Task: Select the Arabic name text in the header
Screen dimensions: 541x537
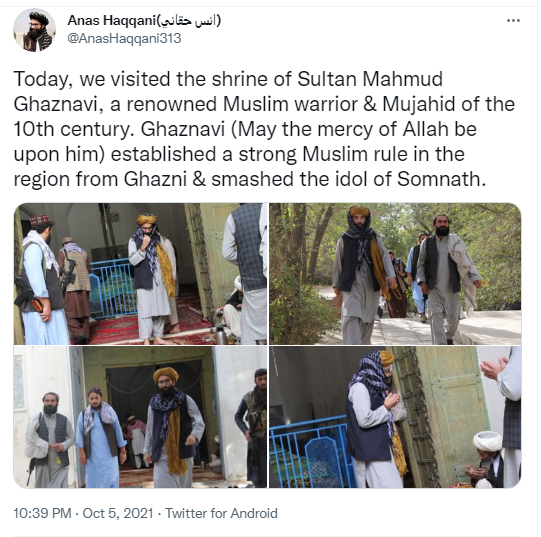Action: [x=189, y=20]
